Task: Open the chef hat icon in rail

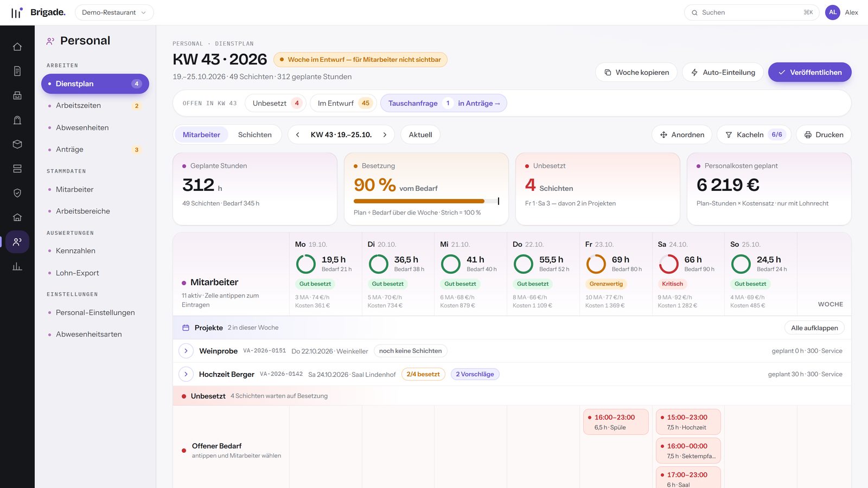Action: pos(17,120)
